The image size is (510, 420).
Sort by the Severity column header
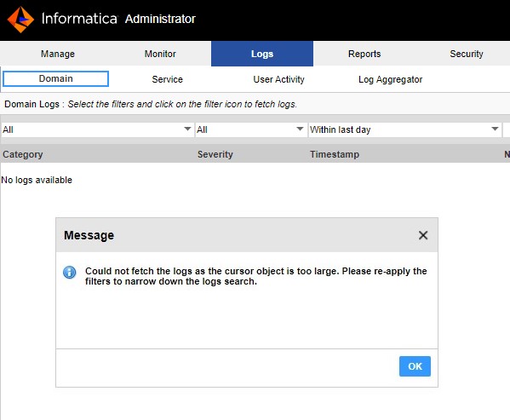coord(215,154)
